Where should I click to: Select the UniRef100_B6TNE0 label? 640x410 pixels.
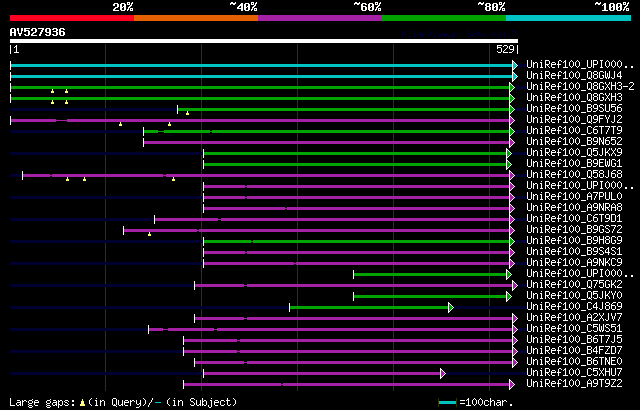click(574, 362)
